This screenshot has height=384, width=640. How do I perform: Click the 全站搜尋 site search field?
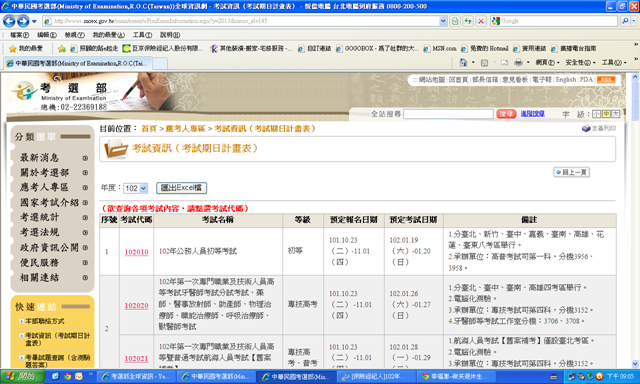[x=448, y=114]
